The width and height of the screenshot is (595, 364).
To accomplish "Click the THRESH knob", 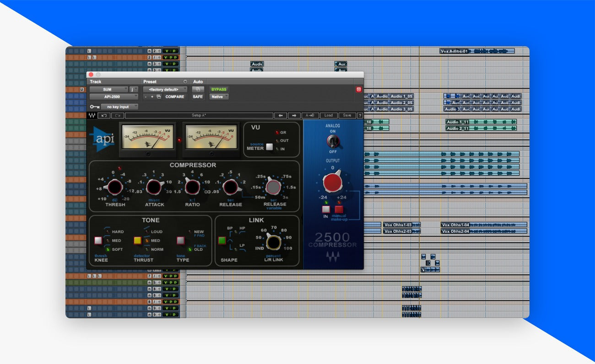I will coord(115,187).
